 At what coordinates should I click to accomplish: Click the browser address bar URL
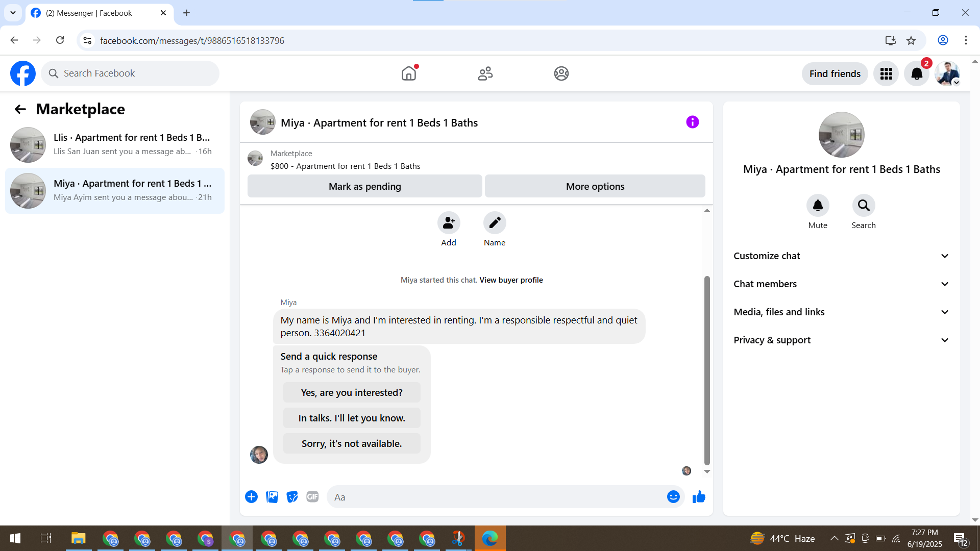pos(192,40)
